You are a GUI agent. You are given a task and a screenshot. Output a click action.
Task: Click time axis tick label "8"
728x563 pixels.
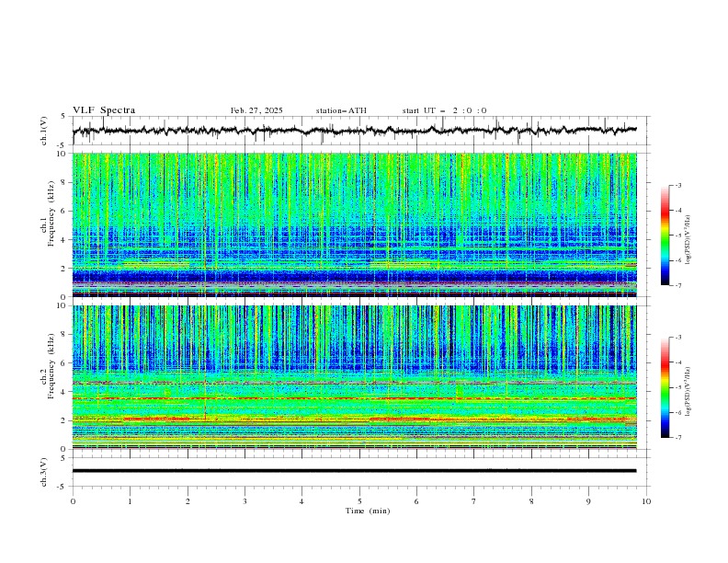click(x=531, y=501)
